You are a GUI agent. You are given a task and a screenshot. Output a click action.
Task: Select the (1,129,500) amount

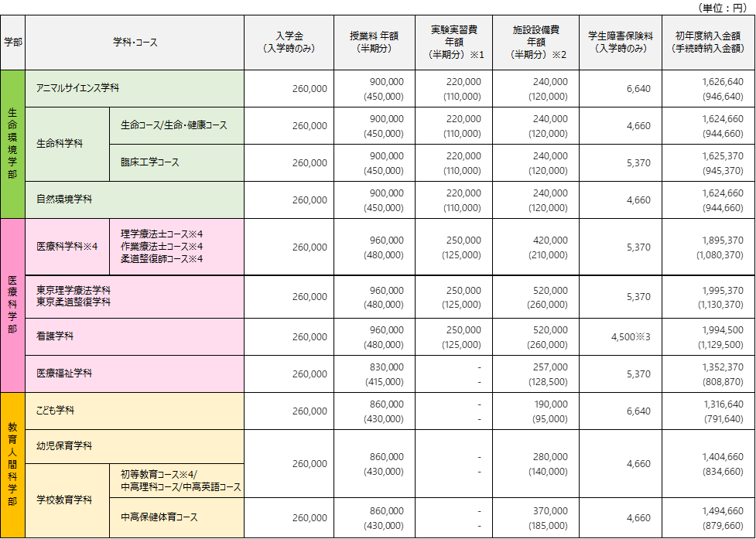[720, 345]
